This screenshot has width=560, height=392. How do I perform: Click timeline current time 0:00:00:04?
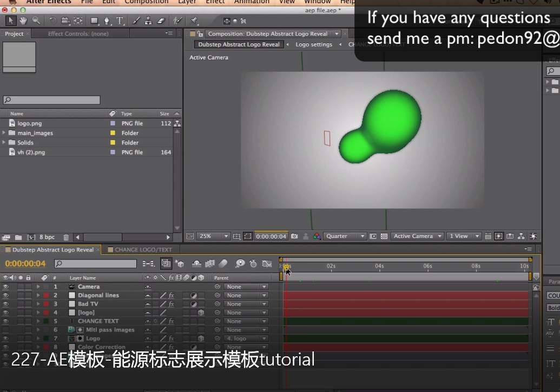point(25,263)
